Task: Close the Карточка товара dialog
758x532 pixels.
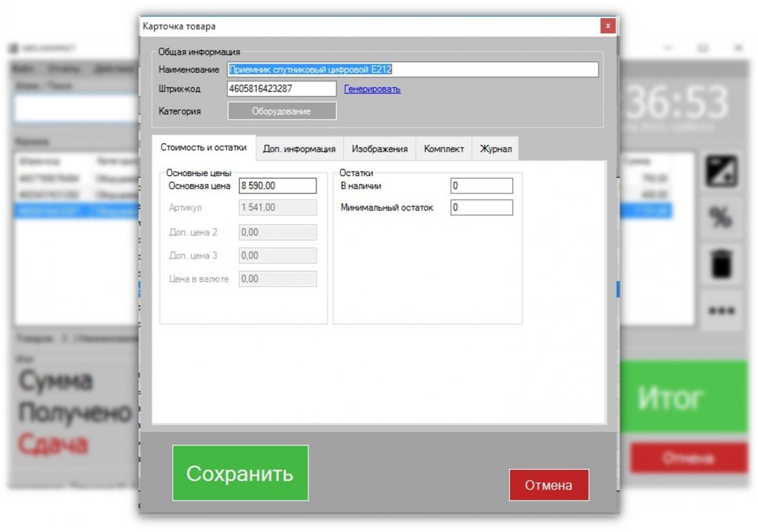Action: [x=608, y=25]
